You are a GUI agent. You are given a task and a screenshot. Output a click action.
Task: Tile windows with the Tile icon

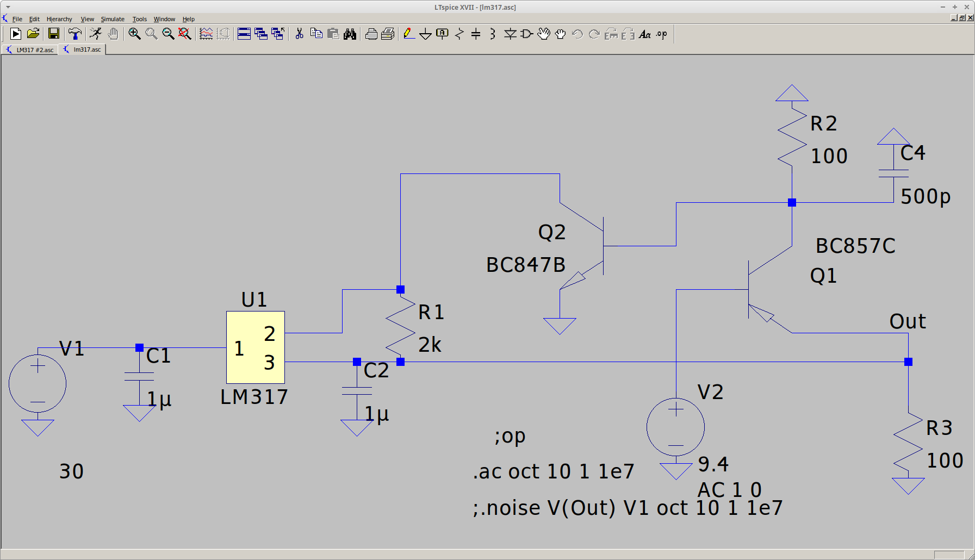click(244, 34)
